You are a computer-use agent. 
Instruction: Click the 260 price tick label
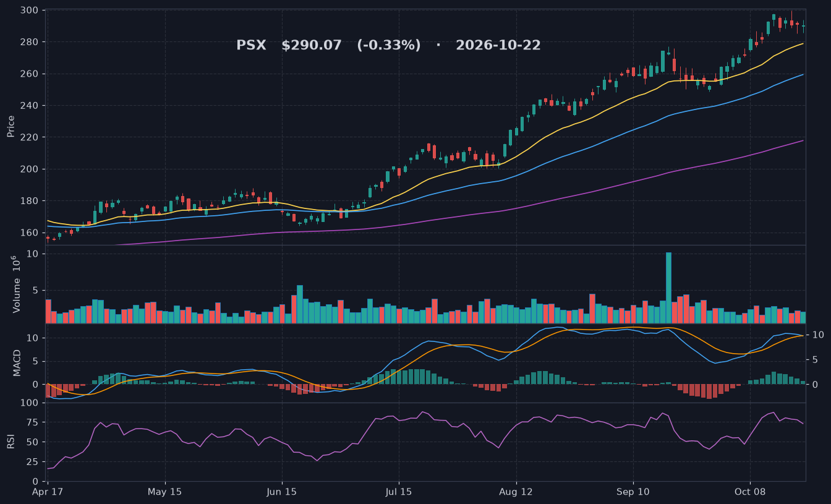(29, 74)
